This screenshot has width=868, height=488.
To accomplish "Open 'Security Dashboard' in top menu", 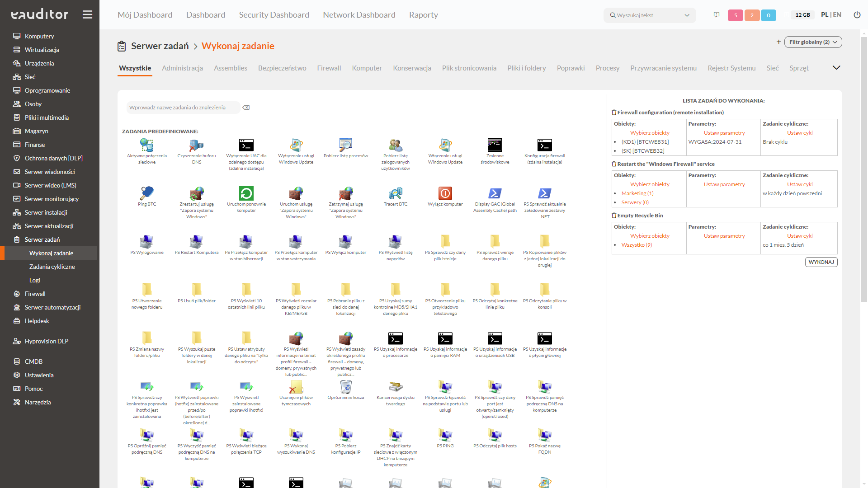I will (274, 15).
